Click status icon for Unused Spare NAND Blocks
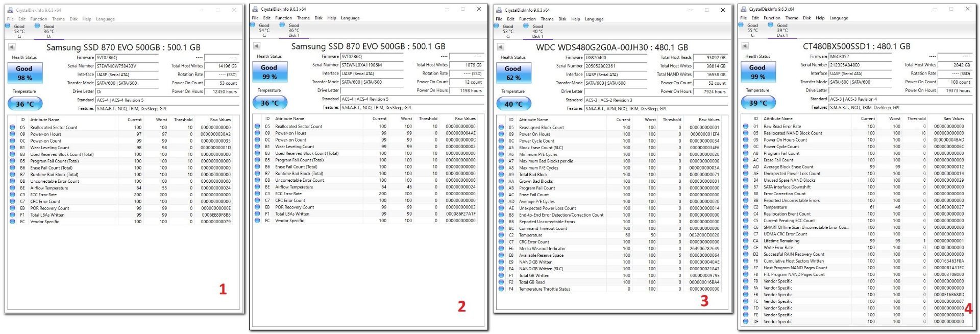980x334 pixels. (x=746, y=180)
